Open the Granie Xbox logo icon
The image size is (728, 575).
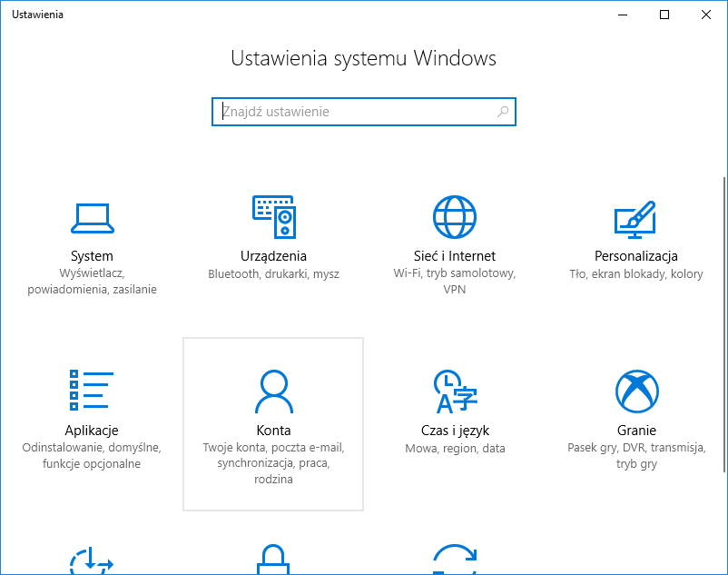tap(635, 391)
